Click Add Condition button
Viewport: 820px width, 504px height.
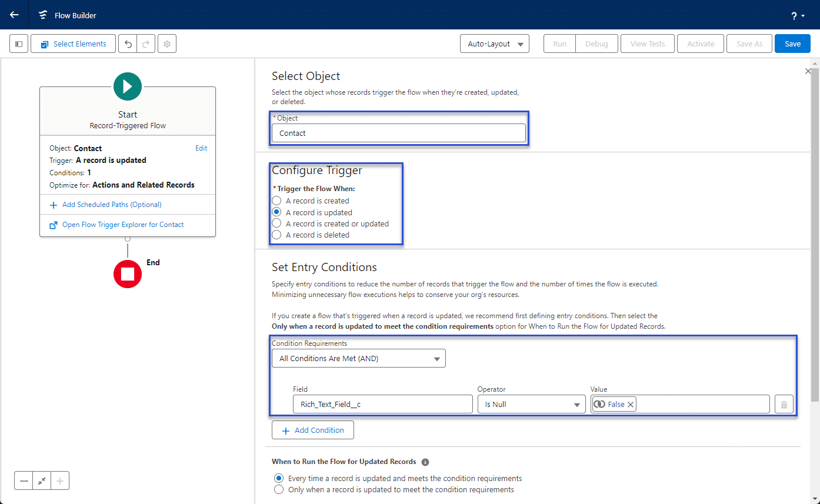[312, 430]
